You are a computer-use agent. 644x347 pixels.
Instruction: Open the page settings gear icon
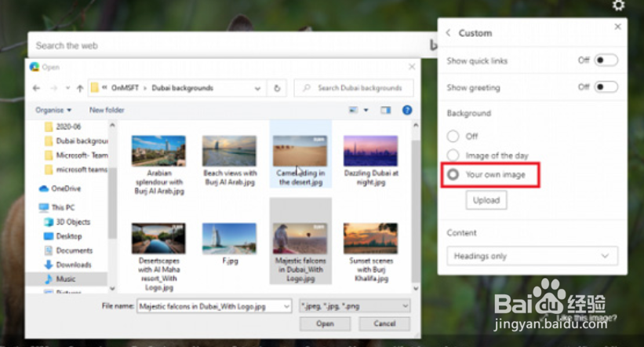(x=618, y=5)
